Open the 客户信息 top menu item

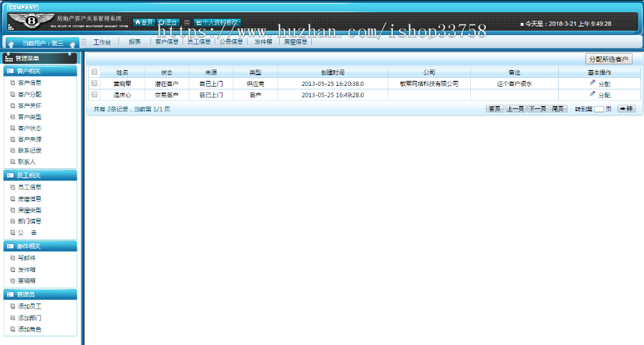(x=167, y=42)
